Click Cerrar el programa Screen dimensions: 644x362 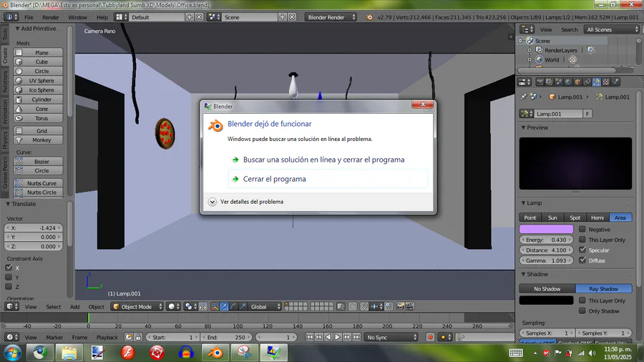point(328,179)
